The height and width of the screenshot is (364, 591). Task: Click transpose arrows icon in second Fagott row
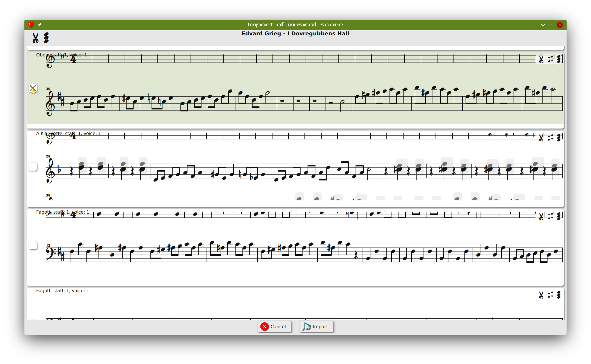(x=550, y=295)
